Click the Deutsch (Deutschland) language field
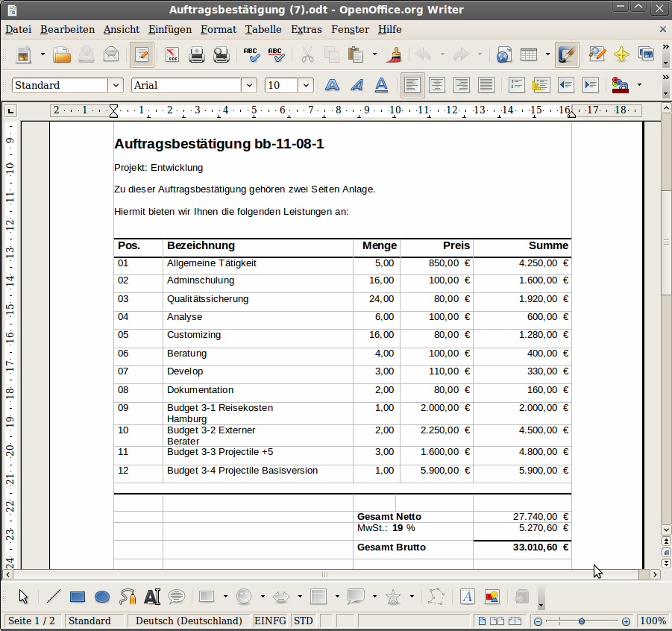Screen dimensions: 672x631 [x=189, y=621]
